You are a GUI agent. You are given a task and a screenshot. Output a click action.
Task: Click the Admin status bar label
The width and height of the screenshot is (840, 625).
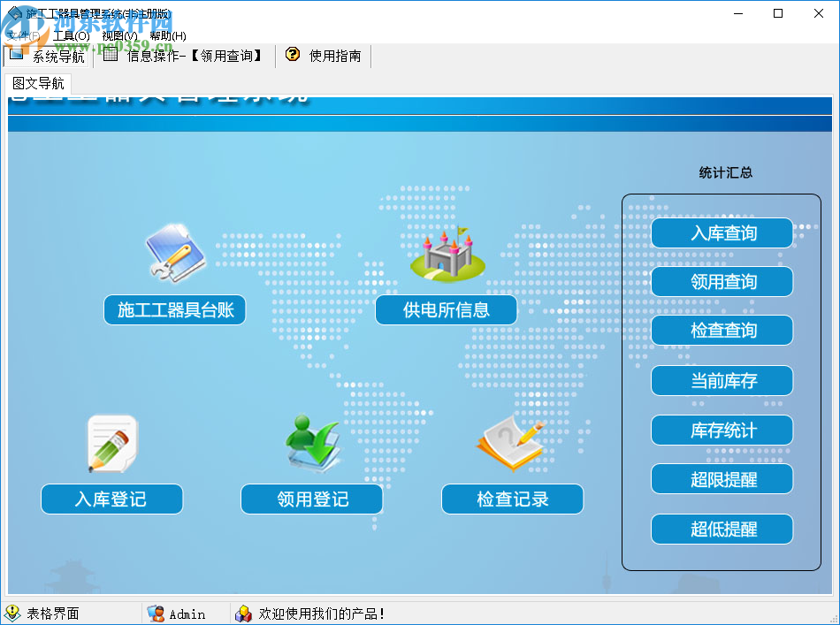click(187, 614)
